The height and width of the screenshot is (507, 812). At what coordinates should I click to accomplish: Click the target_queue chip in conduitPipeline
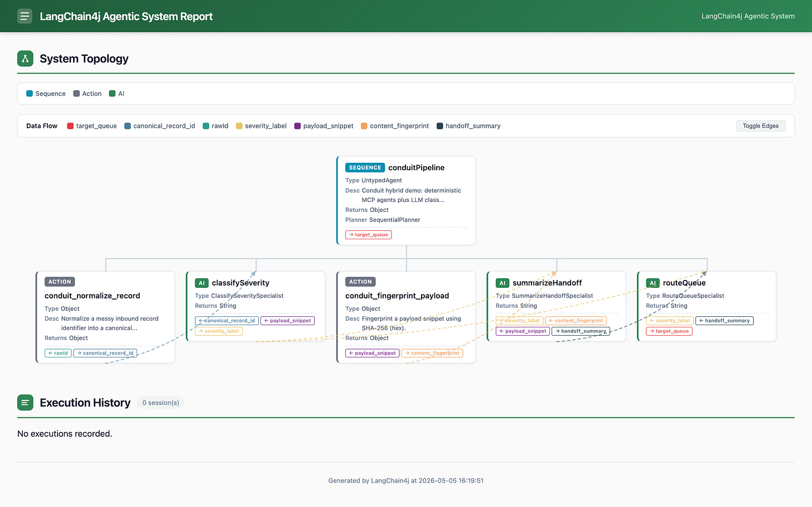(369, 235)
